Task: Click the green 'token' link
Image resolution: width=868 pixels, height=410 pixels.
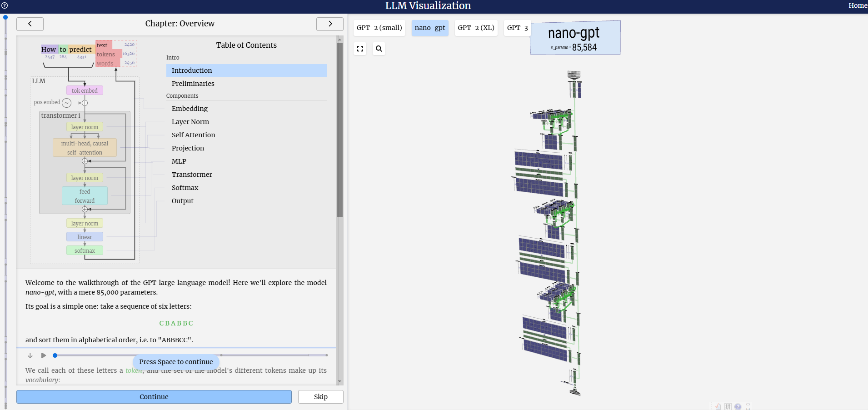Action: pyautogui.click(x=134, y=370)
